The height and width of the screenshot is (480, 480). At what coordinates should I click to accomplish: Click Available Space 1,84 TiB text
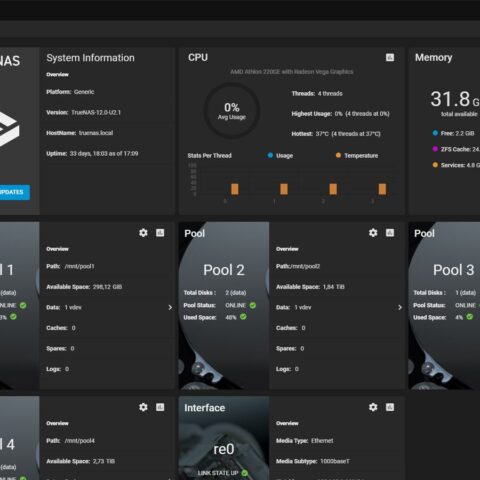click(x=310, y=287)
